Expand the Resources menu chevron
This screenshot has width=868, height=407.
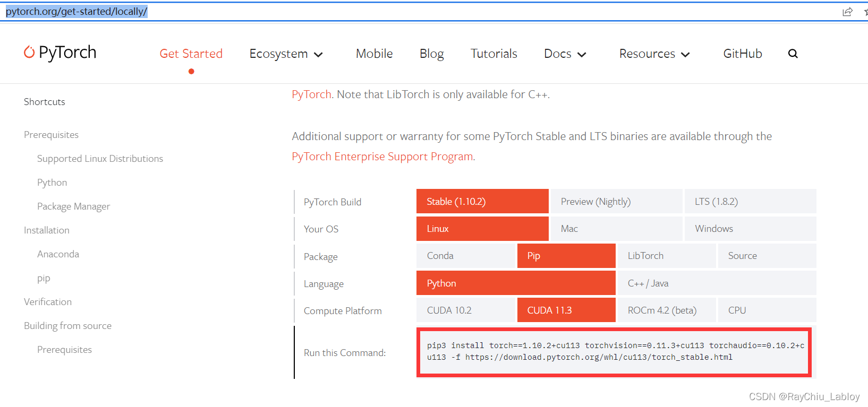(685, 55)
